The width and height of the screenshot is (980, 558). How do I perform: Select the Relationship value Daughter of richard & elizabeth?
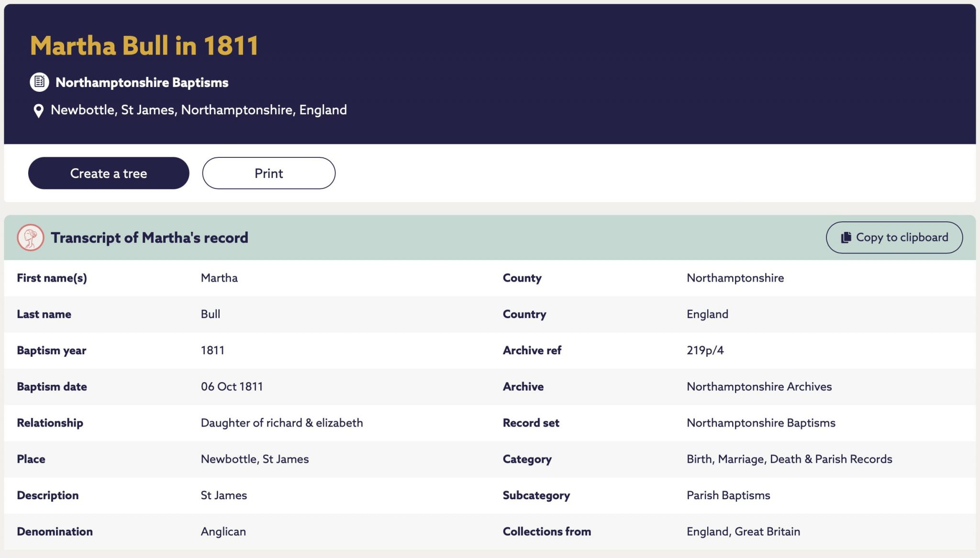point(282,423)
